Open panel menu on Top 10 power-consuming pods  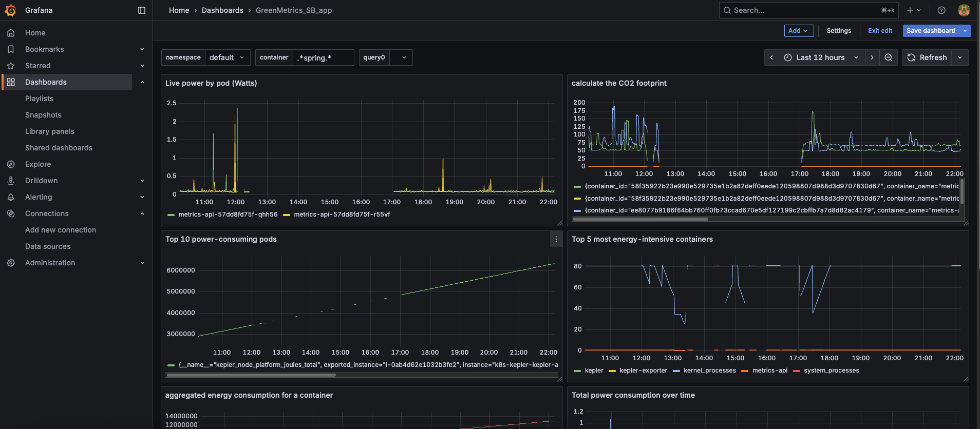pos(556,239)
